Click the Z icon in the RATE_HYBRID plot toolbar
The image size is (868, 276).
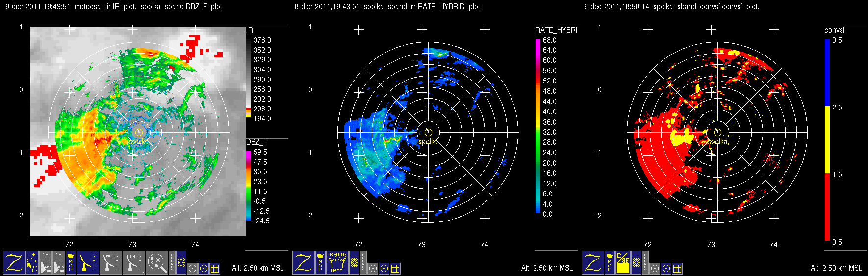pyautogui.click(x=304, y=263)
